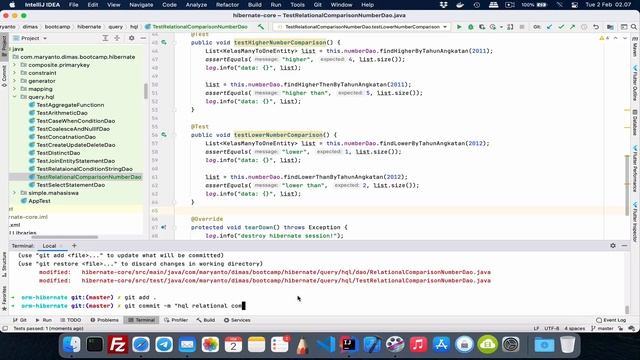Open the Git tool window
The image size is (640, 360).
point(20,320)
